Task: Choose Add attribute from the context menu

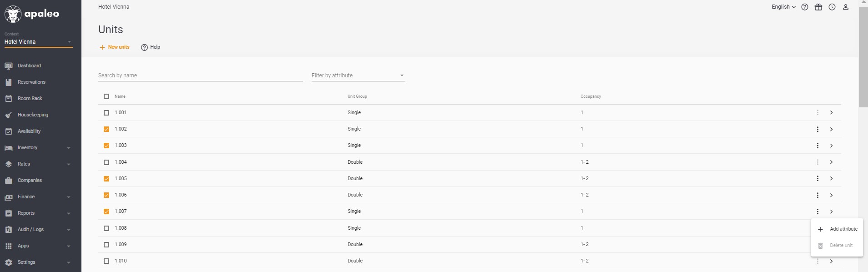Action: coord(837,229)
